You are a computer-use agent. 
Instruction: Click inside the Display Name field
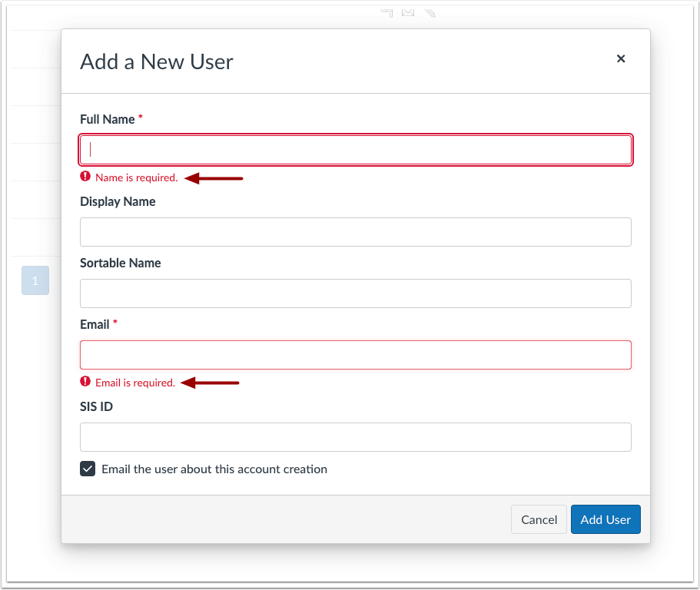(355, 232)
